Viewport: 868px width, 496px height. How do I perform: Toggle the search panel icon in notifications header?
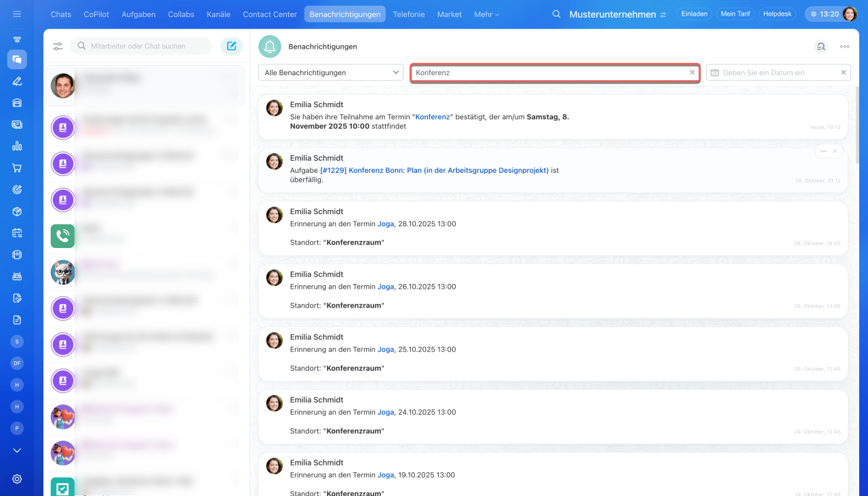pos(821,47)
